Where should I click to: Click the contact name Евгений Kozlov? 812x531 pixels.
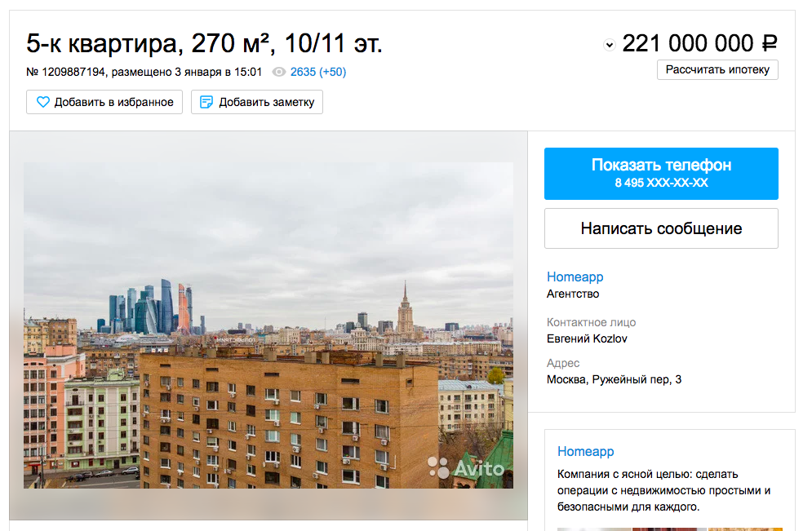pos(587,339)
